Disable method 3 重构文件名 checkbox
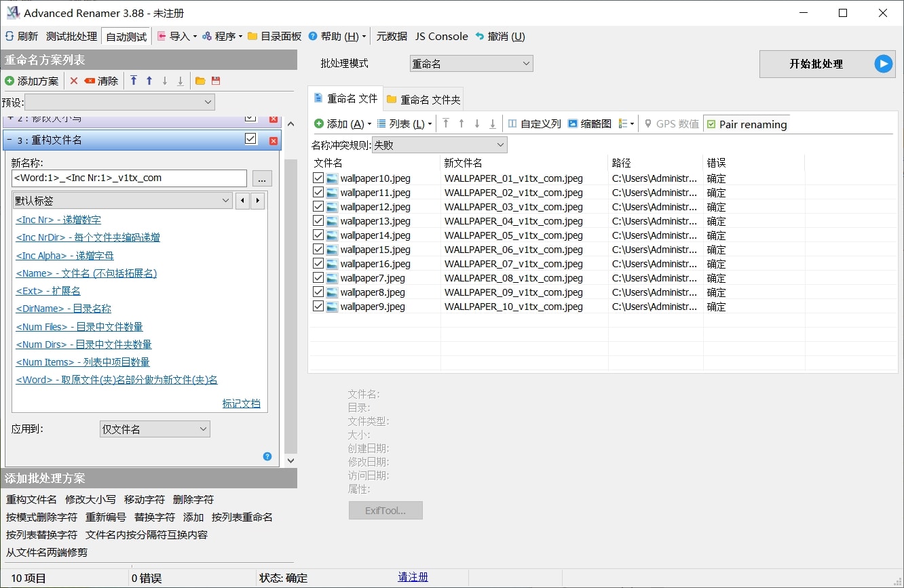This screenshot has width=904, height=588. (x=250, y=138)
